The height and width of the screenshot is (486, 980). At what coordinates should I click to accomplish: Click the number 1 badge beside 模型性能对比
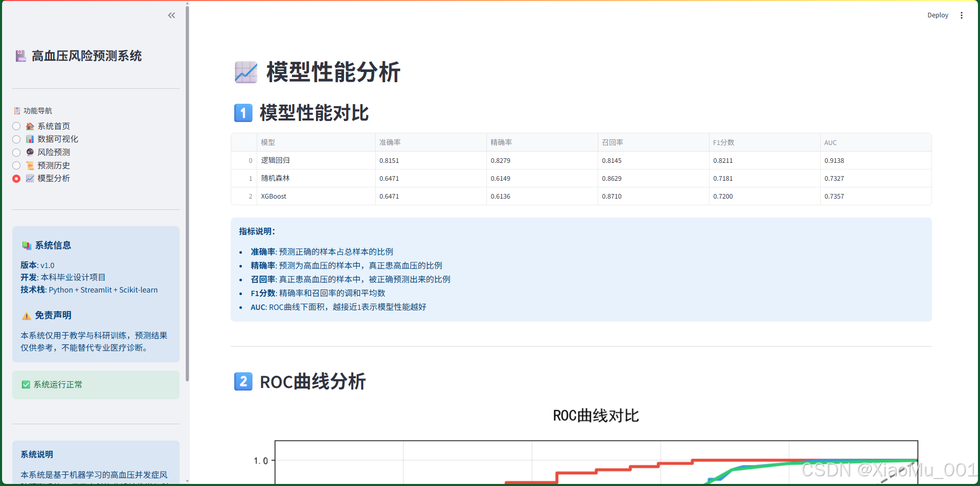(x=243, y=113)
